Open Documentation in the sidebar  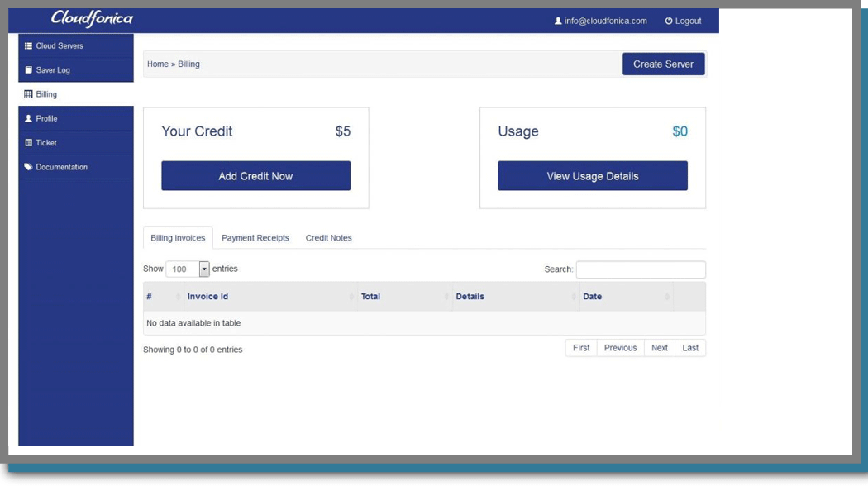(x=76, y=167)
